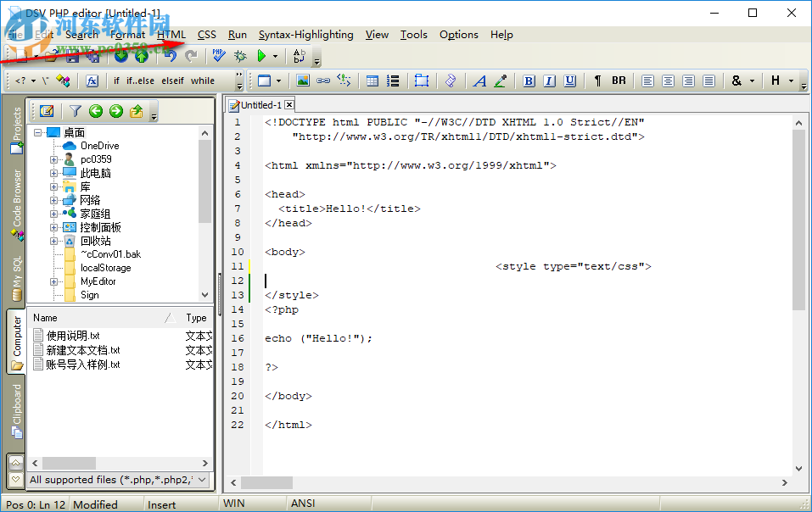The width and height of the screenshot is (812, 512).
Task: Insert a BR line break tag
Action: [x=619, y=81]
